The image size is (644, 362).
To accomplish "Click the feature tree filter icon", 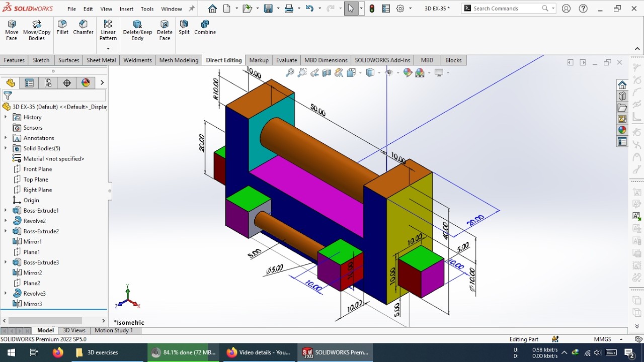I will pos(8,95).
